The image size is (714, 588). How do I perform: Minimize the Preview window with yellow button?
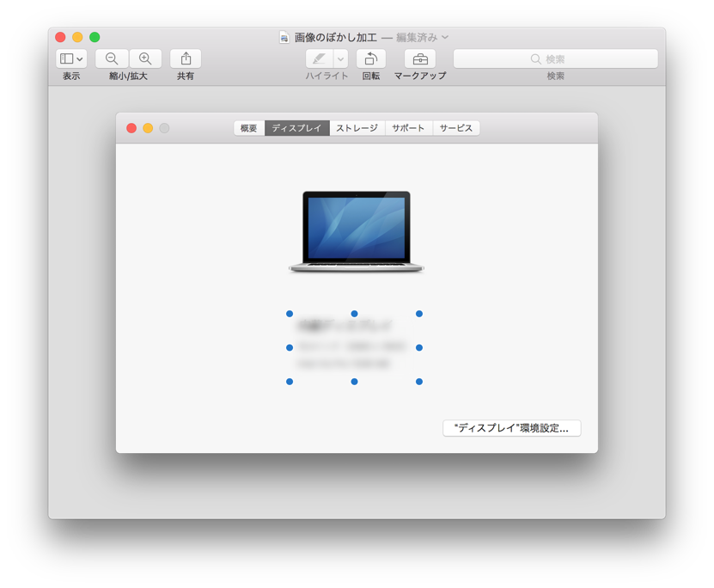click(77, 37)
